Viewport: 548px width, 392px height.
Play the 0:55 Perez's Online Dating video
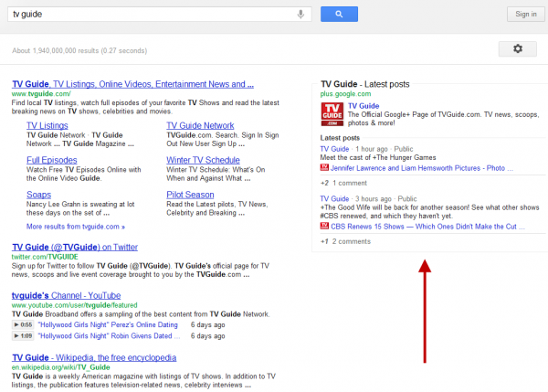pos(23,325)
